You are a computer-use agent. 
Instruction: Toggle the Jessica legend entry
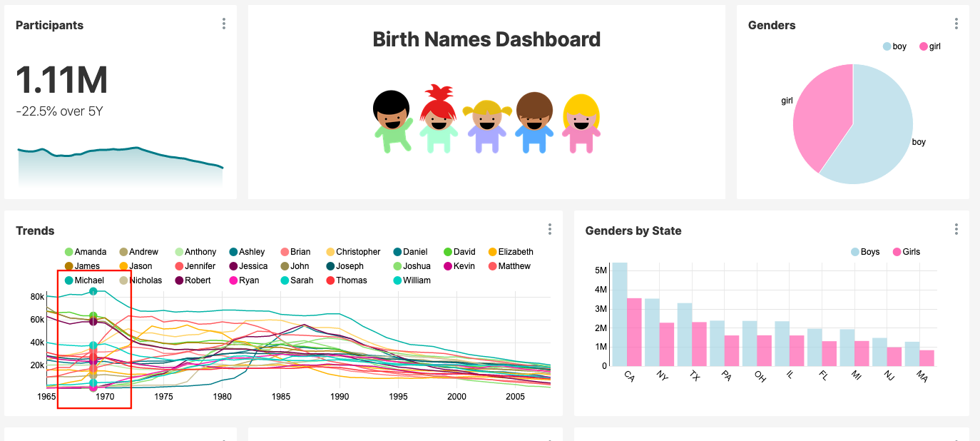(248, 266)
